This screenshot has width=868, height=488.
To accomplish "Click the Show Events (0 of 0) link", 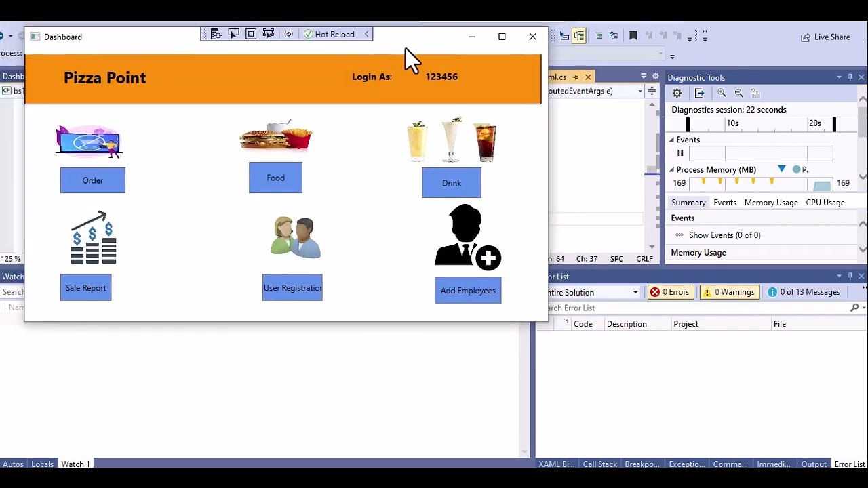I will point(724,235).
